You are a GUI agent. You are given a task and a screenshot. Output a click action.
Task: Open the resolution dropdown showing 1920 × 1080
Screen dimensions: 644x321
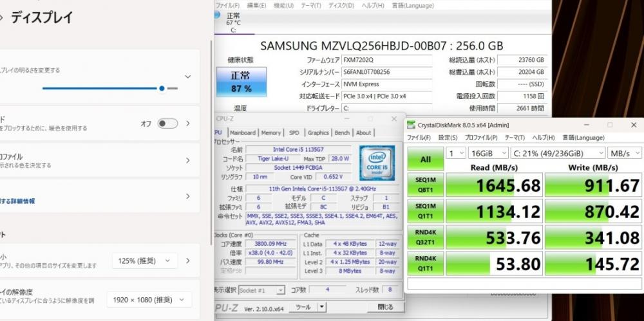[149, 300]
